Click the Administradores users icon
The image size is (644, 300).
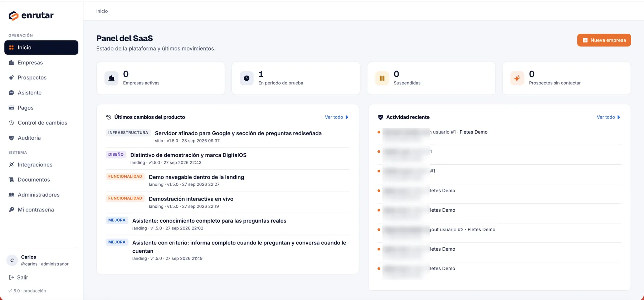coord(11,195)
